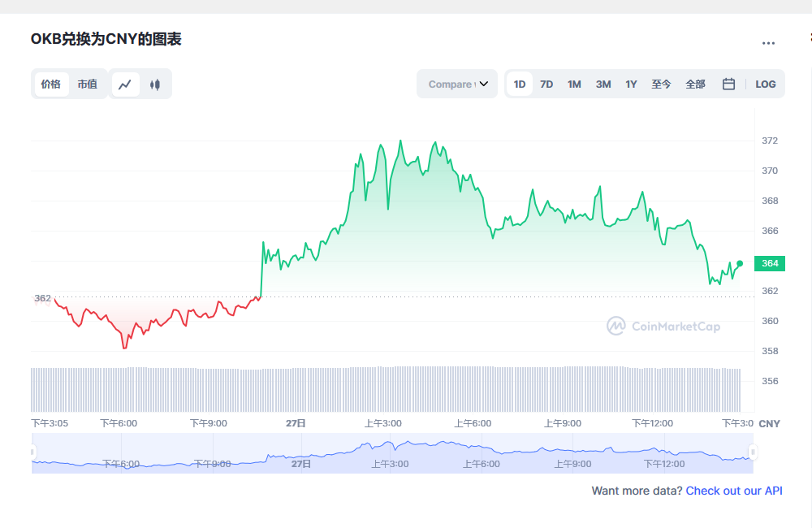
Task: Switch to the 全部 range tab
Action: [x=695, y=84]
